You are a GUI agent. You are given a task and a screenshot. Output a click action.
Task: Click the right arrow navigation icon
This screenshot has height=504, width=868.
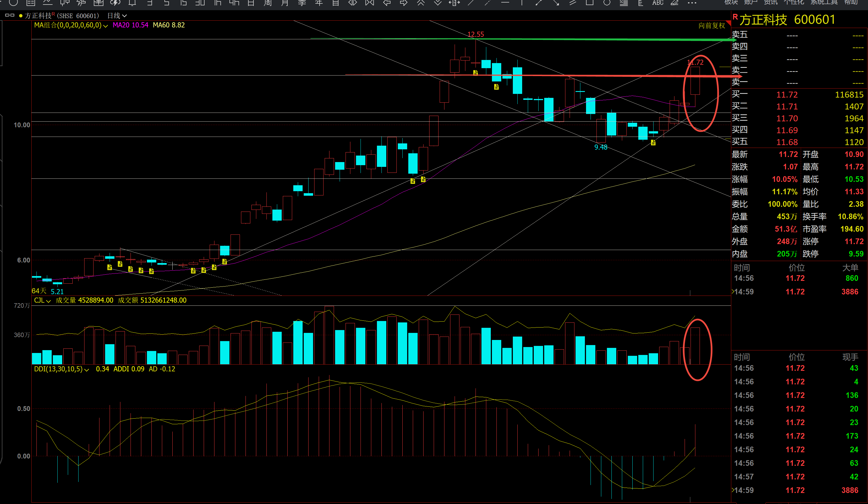point(404,3)
